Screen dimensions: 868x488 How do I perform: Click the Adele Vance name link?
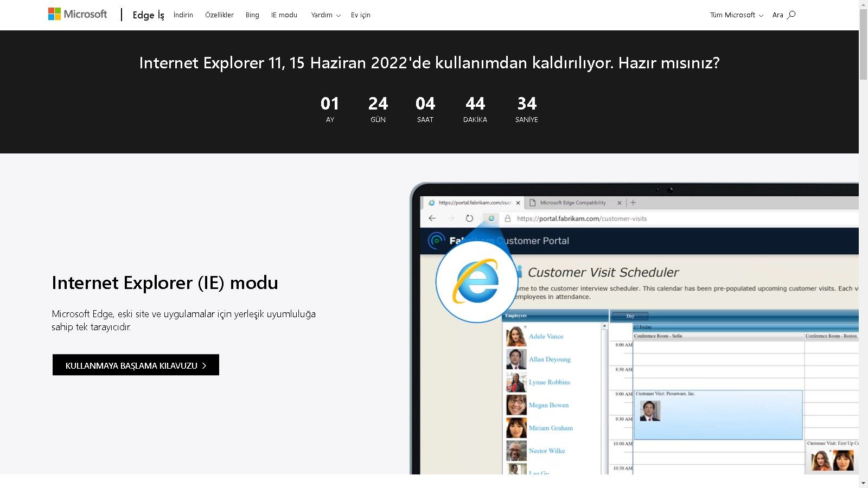coord(546,336)
